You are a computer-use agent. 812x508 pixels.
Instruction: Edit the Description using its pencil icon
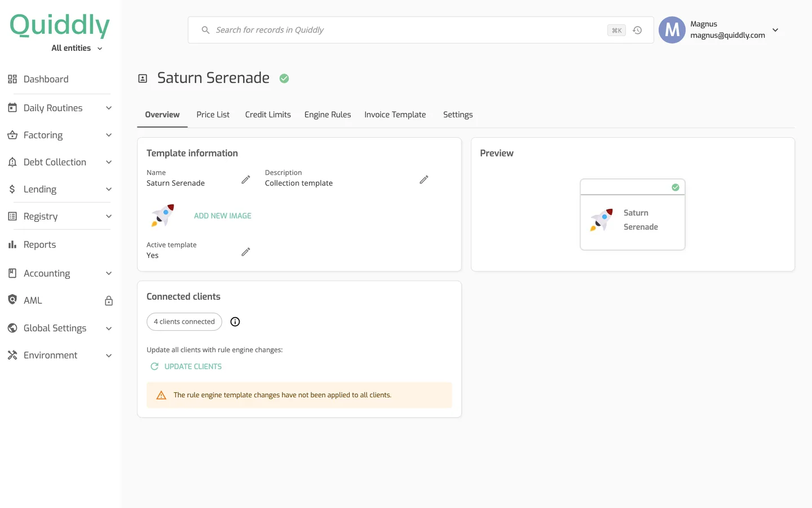(424, 179)
